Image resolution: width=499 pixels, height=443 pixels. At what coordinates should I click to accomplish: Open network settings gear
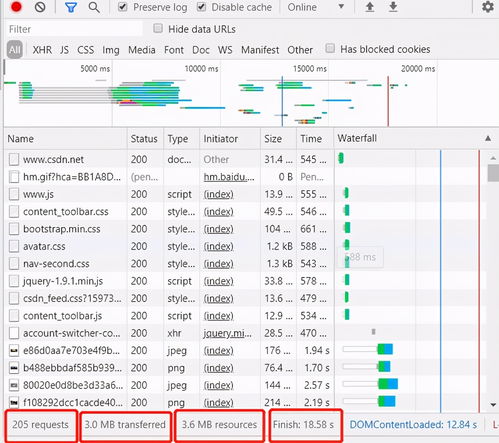pyautogui.click(x=488, y=7)
